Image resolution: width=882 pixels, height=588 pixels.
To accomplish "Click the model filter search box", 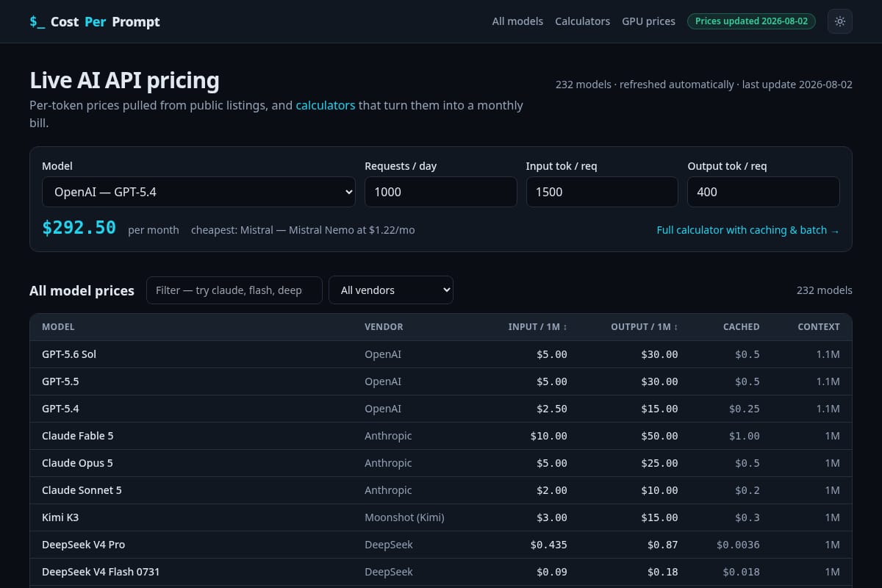I will 234,290.
